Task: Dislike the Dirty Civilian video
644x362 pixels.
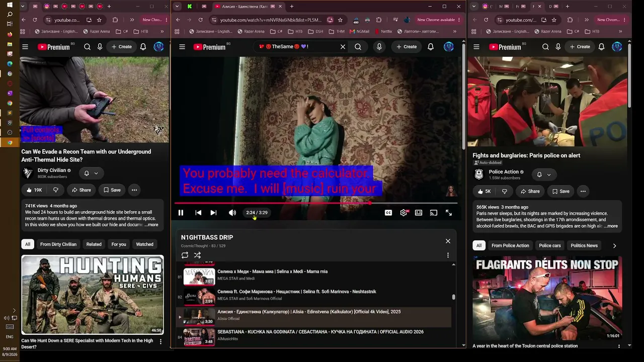Action: (55, 190)
